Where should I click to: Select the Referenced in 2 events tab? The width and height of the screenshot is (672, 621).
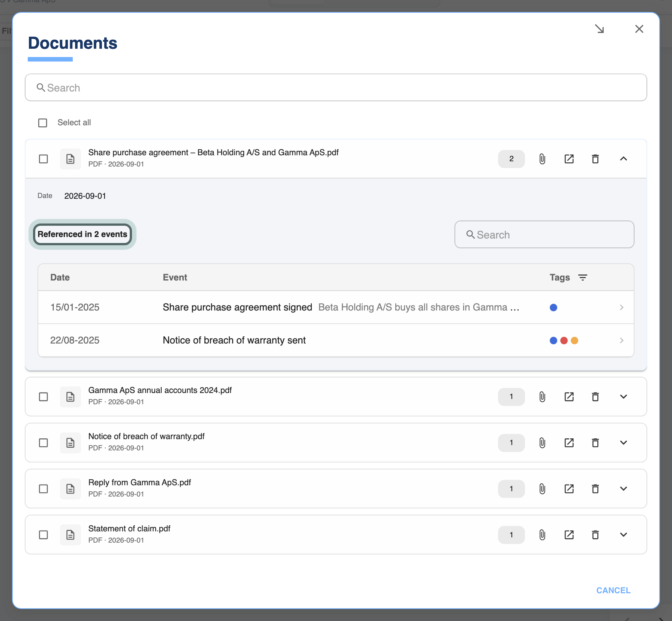coord(82,234)
